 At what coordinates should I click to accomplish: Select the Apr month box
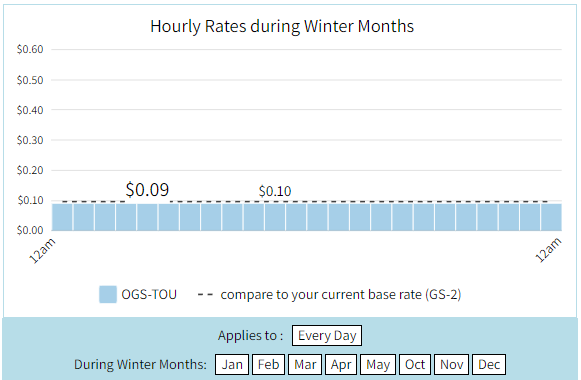click(341, 364)
